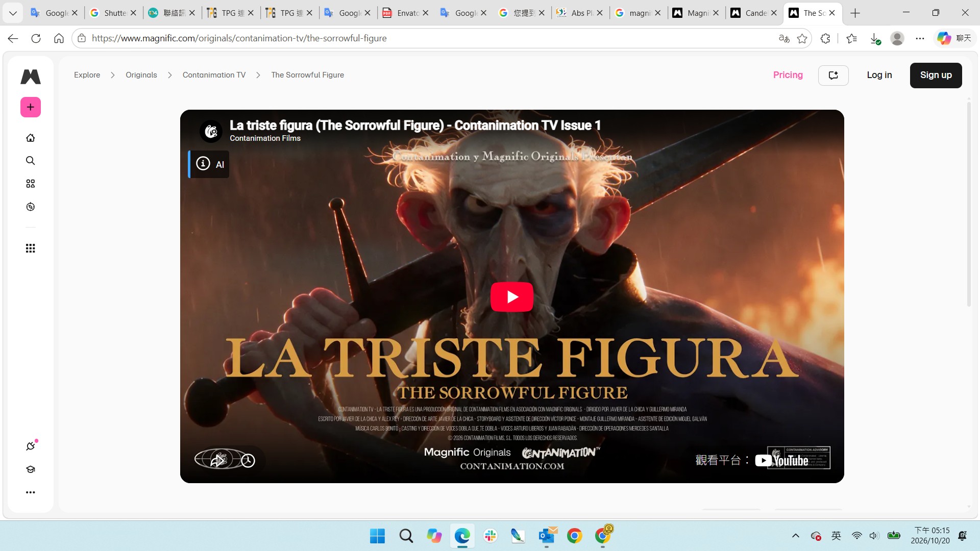The height and width of the screenshot is (551, 980).
Task: Expand the Windows system tray chevron
Action: [795, 536]
